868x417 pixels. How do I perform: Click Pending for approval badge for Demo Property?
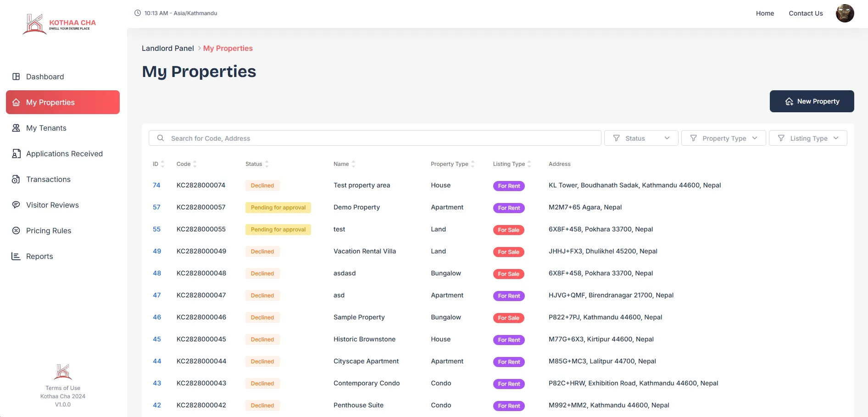pyautogui.click(x=278, y=208)
